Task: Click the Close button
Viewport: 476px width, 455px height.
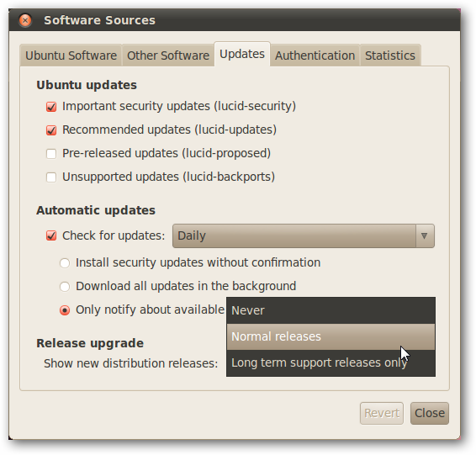Action: [x=430, y=413]
